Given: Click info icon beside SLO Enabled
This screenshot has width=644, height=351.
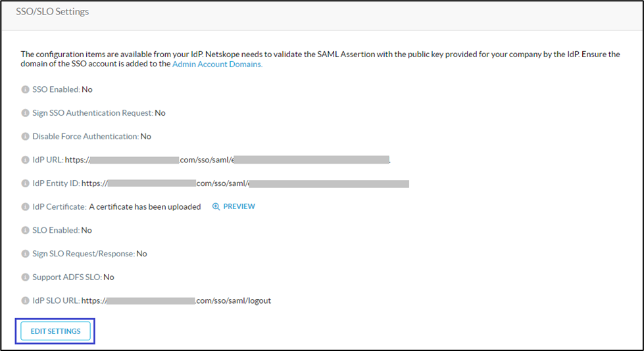Looking at the screenshot, I should pos(25,231).
